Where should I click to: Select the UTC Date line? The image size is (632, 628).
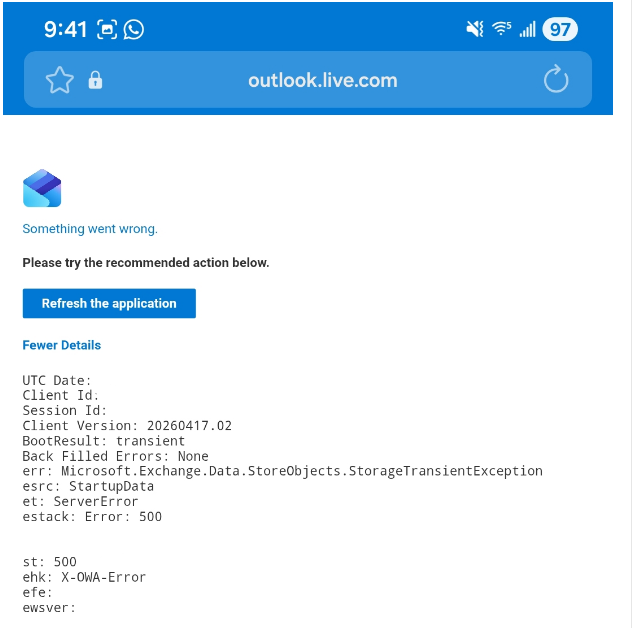(57, 380)
